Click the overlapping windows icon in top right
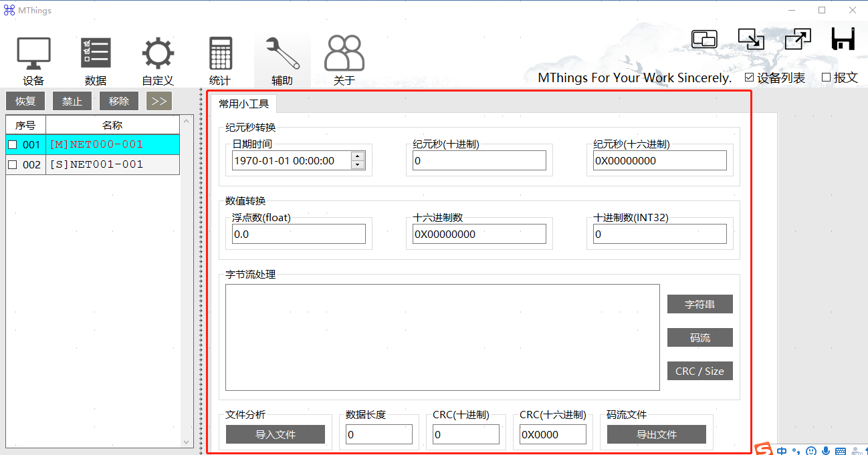The width and height of the screenshot is (868, 455). [704, 39]
